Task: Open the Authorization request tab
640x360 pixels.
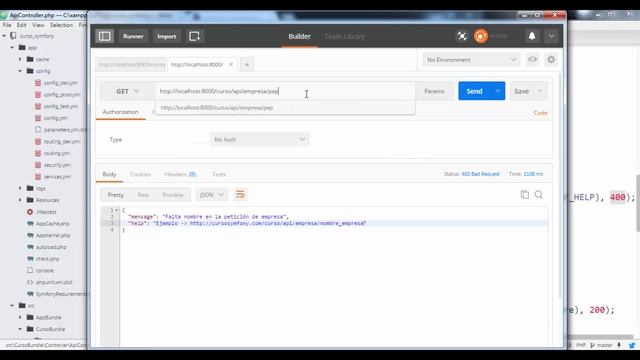Action: (x=120, y=112)
